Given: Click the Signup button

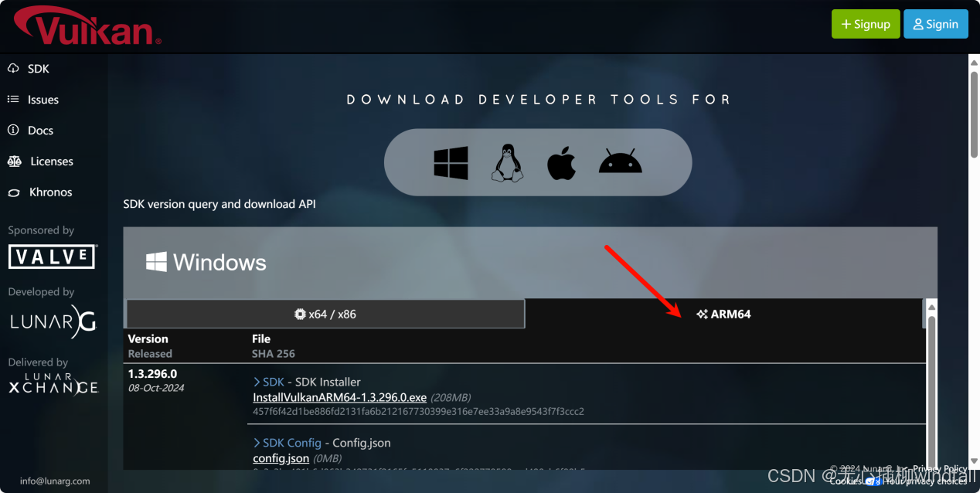Looking at the screenshot, I should (866, 24).
